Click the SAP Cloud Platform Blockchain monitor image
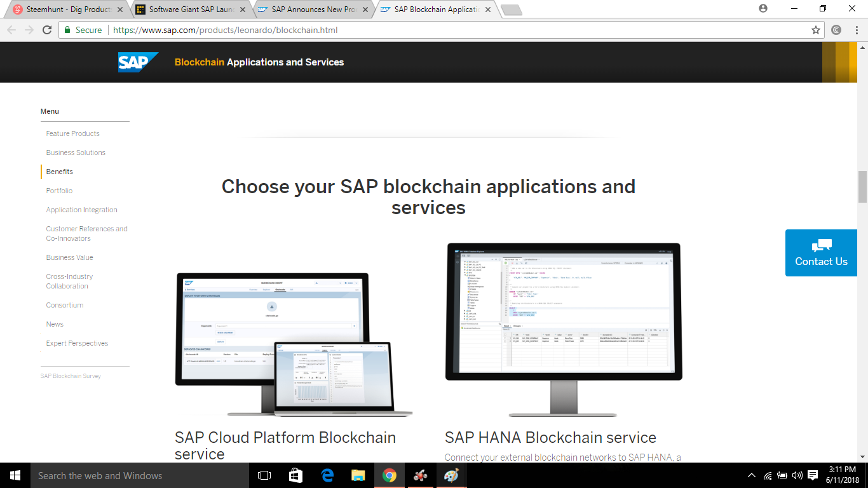Image resolution: width=868 pixels, height=488 pixels. click(294, 344)
